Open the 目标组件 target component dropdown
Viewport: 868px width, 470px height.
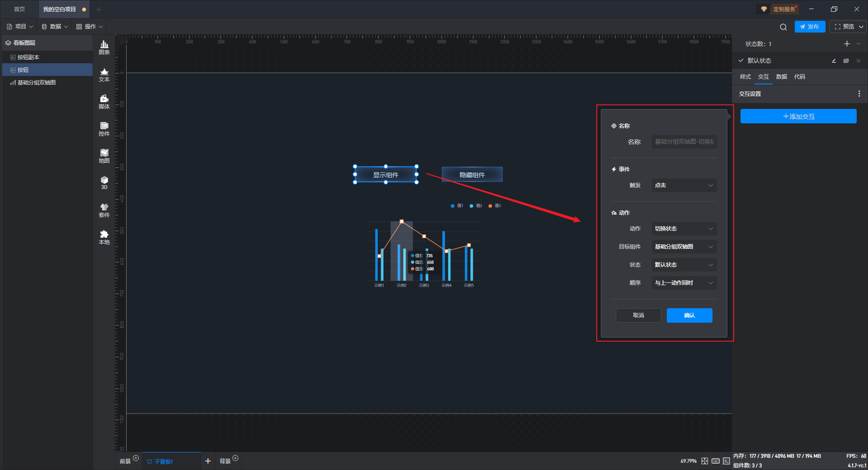tap(684, 247)
